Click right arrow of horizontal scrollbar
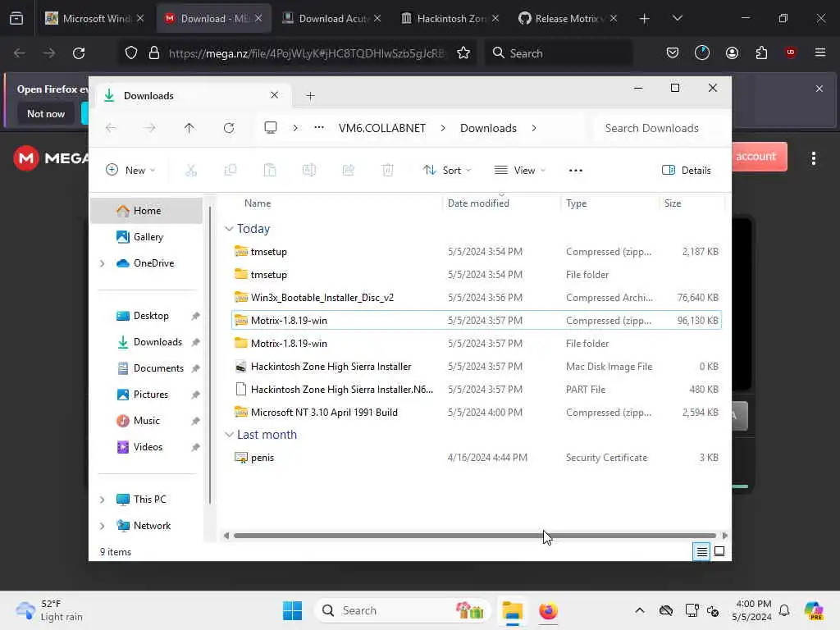The height and width of the screenshot is (630, 840). [725, 535]
